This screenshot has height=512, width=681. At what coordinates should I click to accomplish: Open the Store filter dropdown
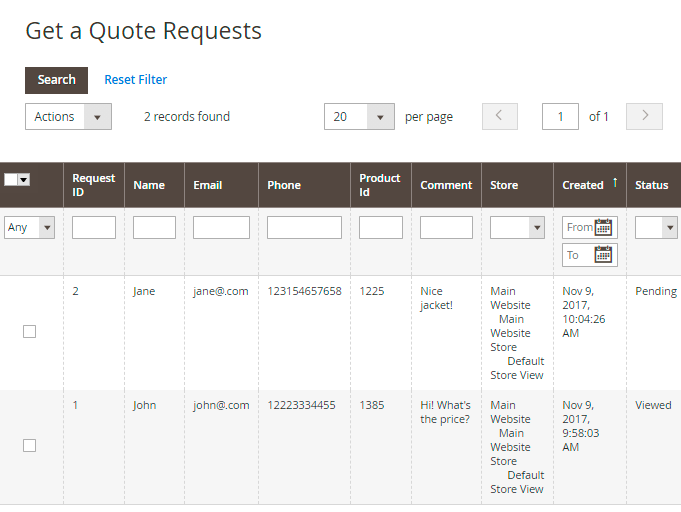517,228
